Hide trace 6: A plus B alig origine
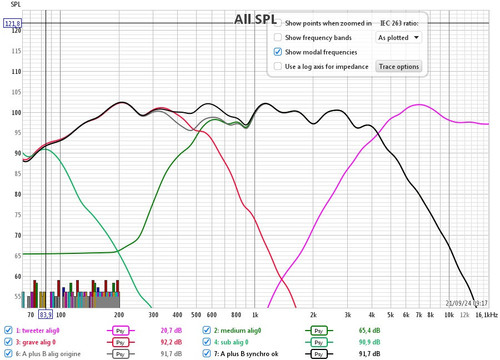 tap(8, 354)
